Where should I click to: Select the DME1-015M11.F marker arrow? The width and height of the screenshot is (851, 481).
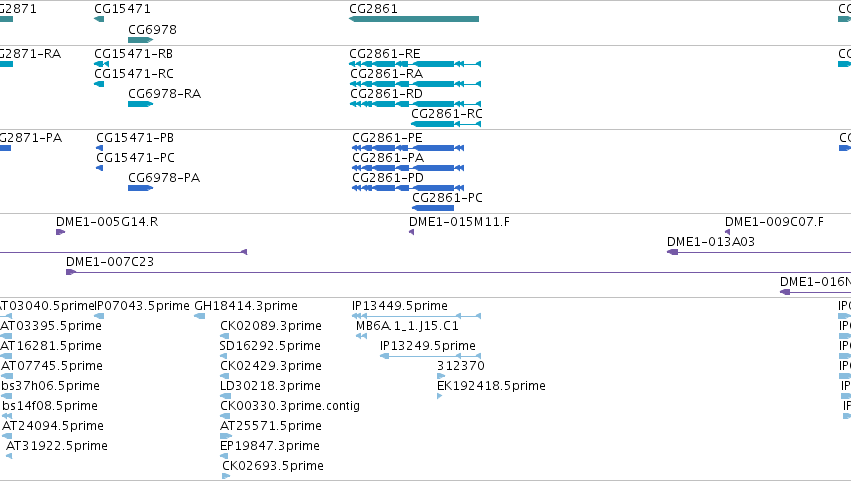411,232
